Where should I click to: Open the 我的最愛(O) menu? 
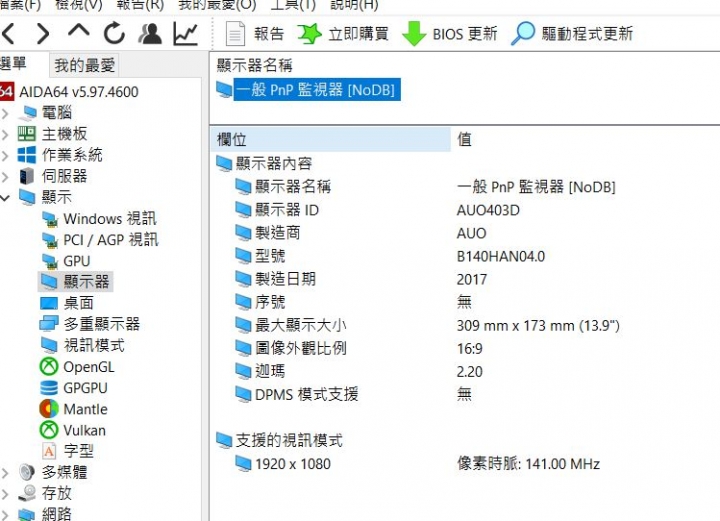click(x=217, y=5)
